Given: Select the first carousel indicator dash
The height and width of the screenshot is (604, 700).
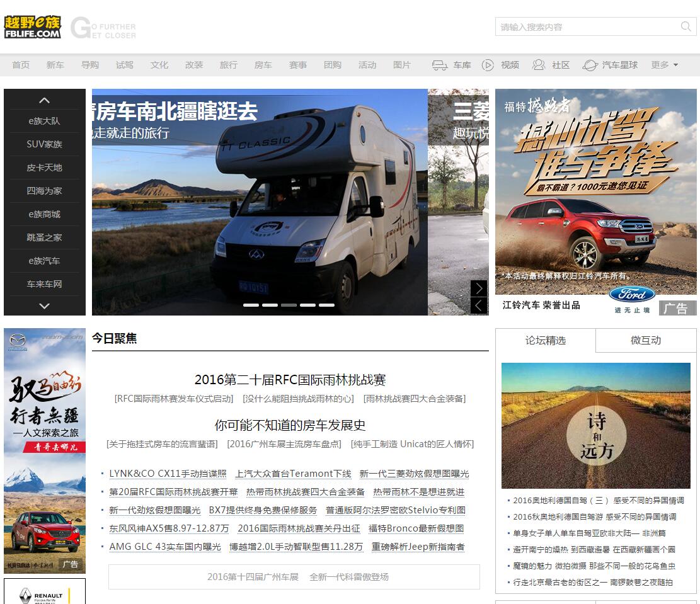Looking at the screenshot, I should pyautogui.click(x=251, y=305).
